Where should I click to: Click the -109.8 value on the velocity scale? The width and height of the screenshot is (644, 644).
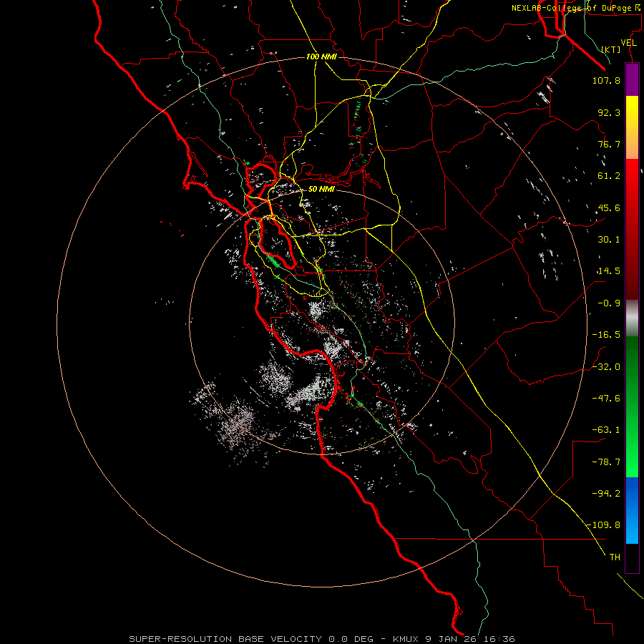[604, 525]
